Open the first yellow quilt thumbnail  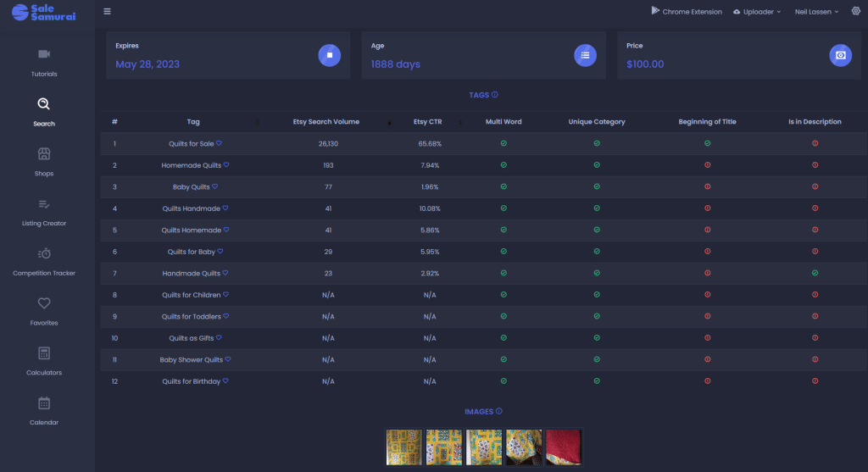click(x=404, y=447)
